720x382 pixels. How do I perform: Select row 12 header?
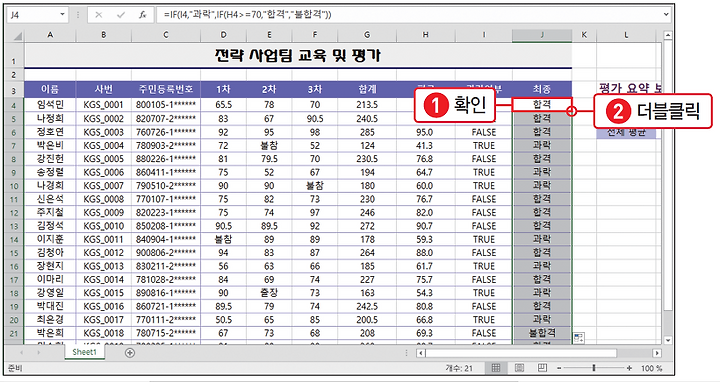[x=14, y=213]
